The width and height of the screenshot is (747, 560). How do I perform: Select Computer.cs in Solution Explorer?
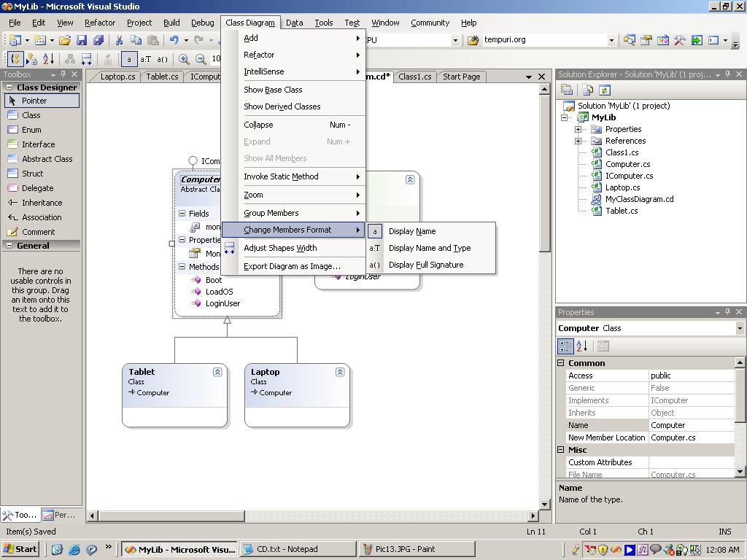tap(627, 164)
